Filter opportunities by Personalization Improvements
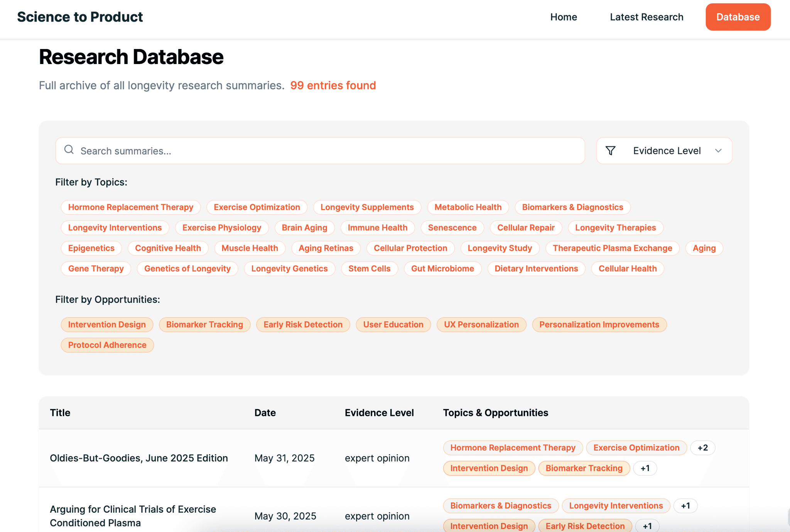 pyautogui.click(x=599, y=324)
